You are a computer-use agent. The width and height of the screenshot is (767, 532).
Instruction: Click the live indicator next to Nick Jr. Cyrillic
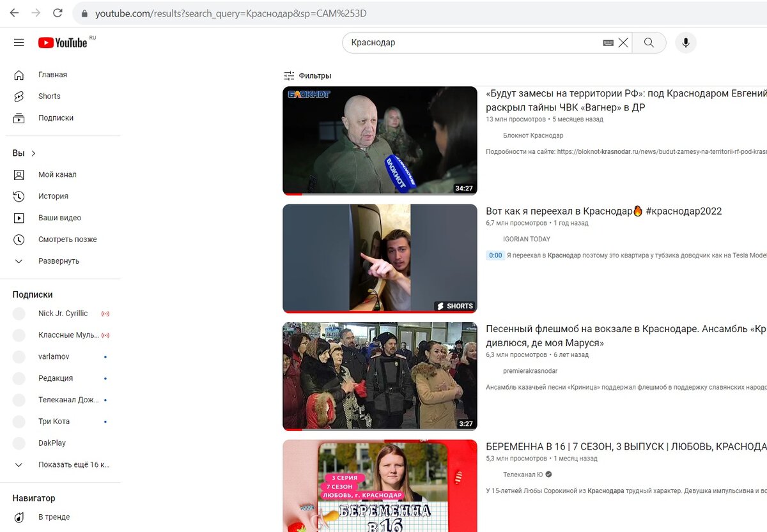(105, 314)
